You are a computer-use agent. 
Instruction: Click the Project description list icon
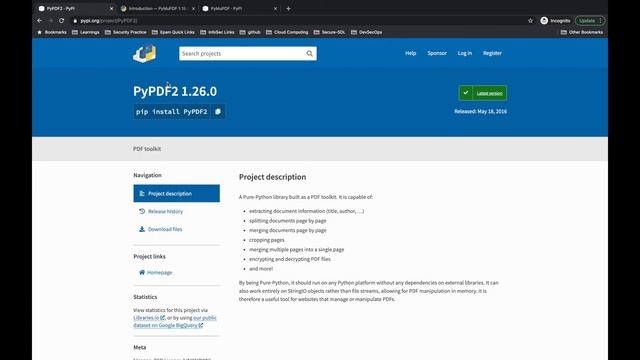click(x=142, y=193)
